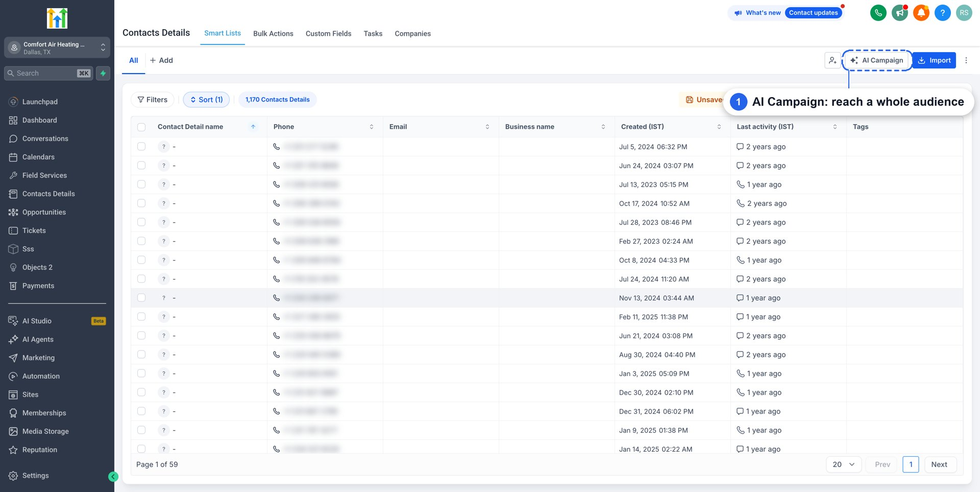The height and width of the screenshot is (492, 980).
Task: Check the row created Oct 17, 2024
Action: pos(141,203)
